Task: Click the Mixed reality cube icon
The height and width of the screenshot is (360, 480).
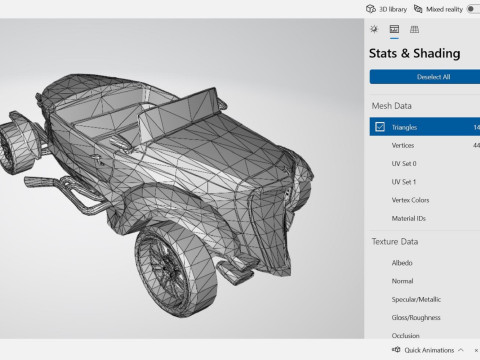Action: point(418,9)
